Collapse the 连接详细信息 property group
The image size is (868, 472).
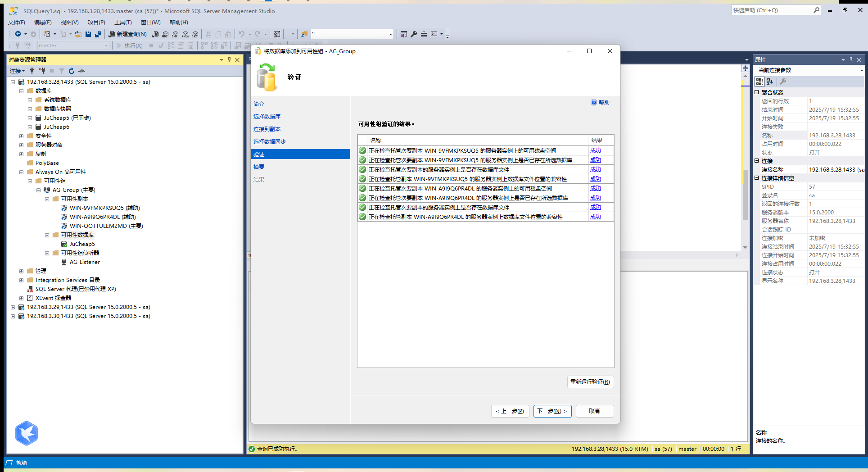[757, 178]
